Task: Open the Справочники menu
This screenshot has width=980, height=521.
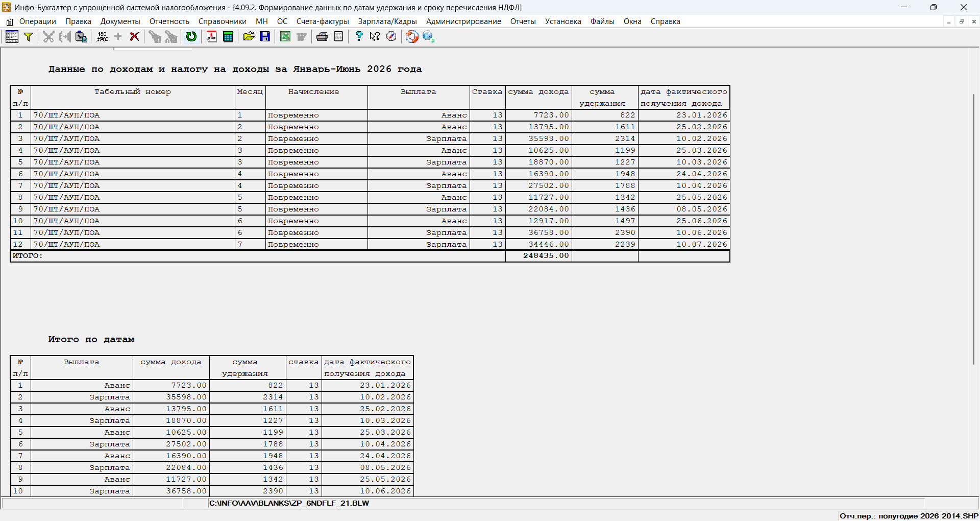Action: pos(223,21)
